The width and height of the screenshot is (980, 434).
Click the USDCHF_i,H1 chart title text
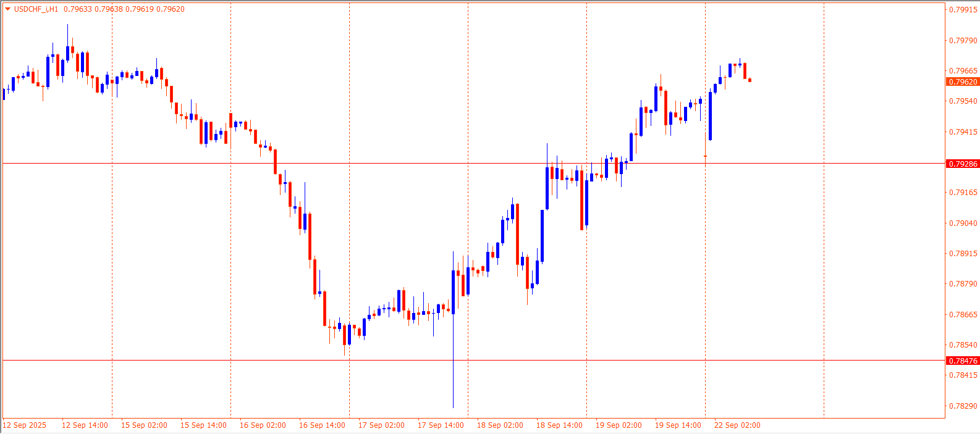(36, 9)
